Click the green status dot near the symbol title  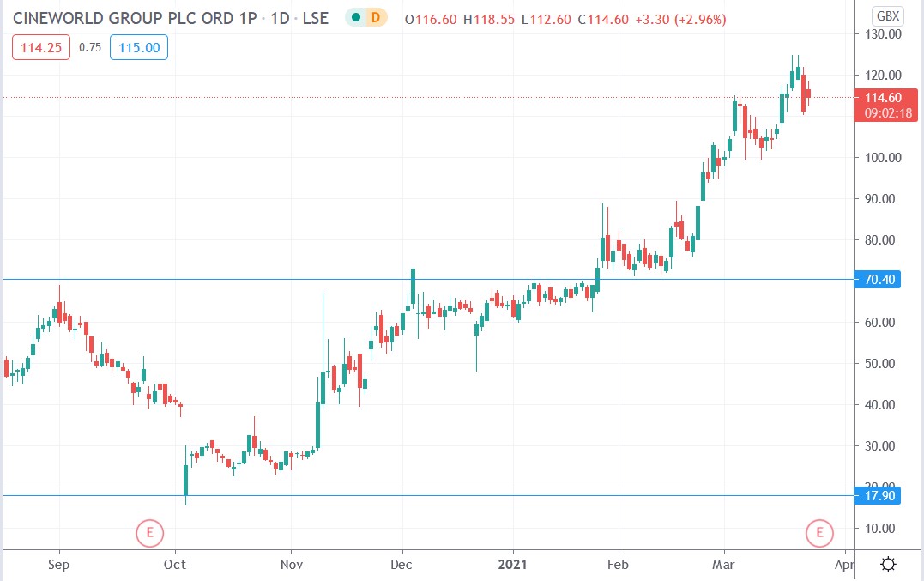tap(356, 17)
